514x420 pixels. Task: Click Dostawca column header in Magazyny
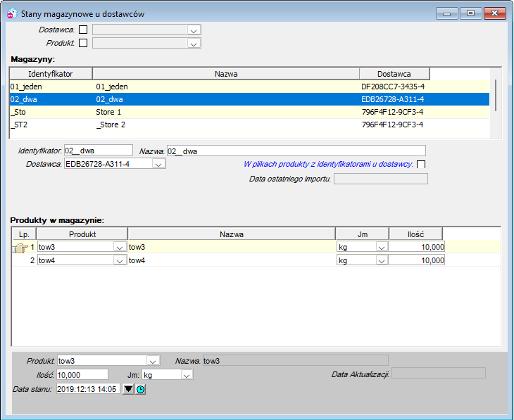tap(394, 74)
